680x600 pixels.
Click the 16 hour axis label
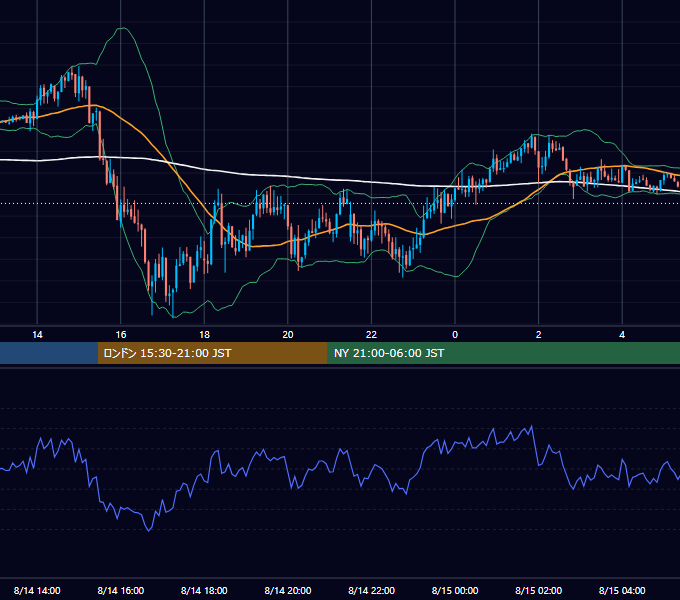point(121,335)
